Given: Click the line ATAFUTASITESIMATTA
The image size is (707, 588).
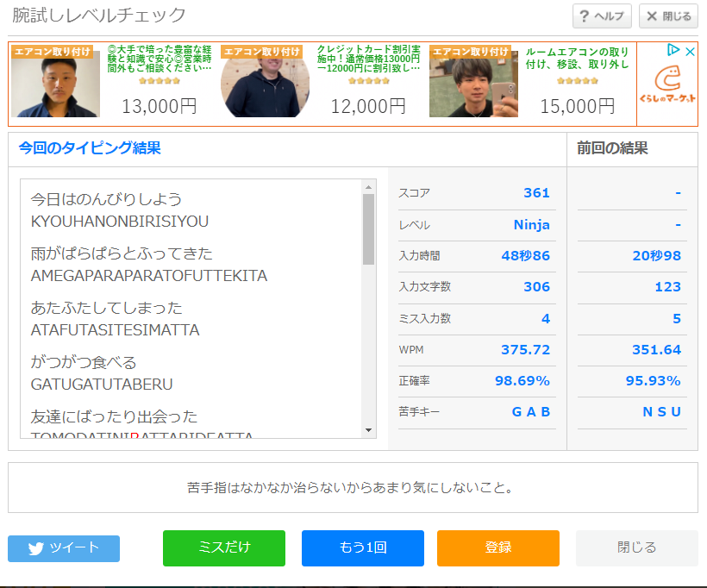Looking at the screenshot, I should 115,330.
